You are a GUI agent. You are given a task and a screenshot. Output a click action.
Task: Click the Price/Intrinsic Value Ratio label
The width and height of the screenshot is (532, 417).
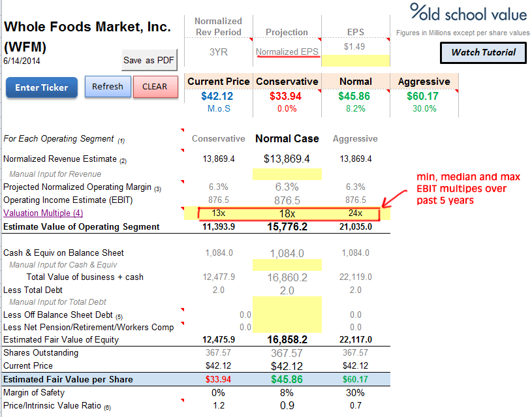(x=57, y=406)
